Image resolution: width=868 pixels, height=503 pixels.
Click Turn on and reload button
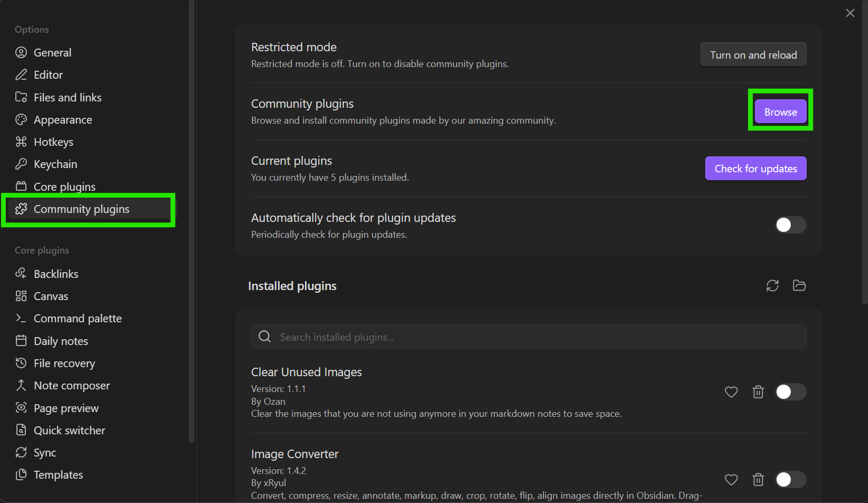tap(753, 55)
